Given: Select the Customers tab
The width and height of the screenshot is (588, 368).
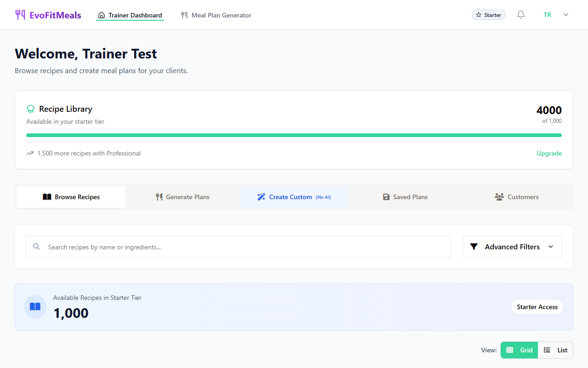Looking at the screenshot, I should 517,197.
